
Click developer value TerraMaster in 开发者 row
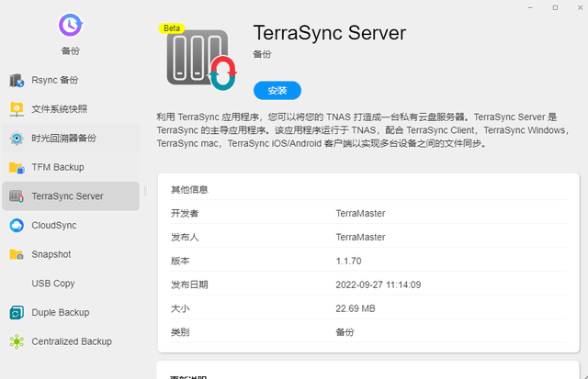[360, 214]
